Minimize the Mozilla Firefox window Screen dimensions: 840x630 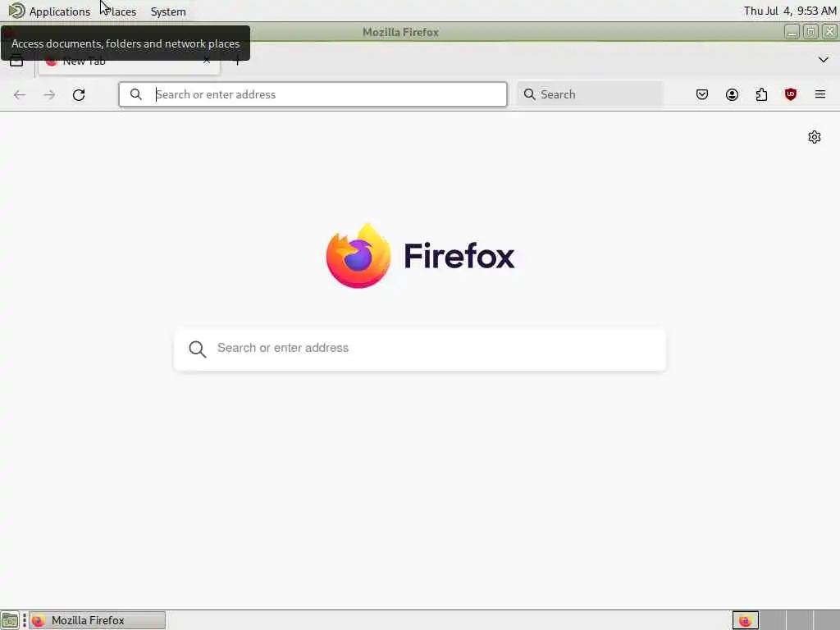pyautogui.click(x=792, y=32)
